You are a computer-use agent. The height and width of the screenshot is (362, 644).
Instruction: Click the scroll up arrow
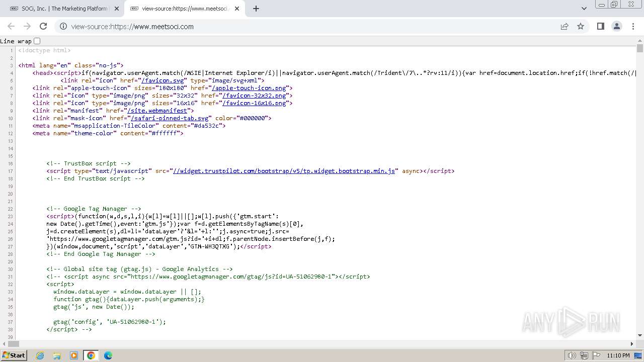640,41
